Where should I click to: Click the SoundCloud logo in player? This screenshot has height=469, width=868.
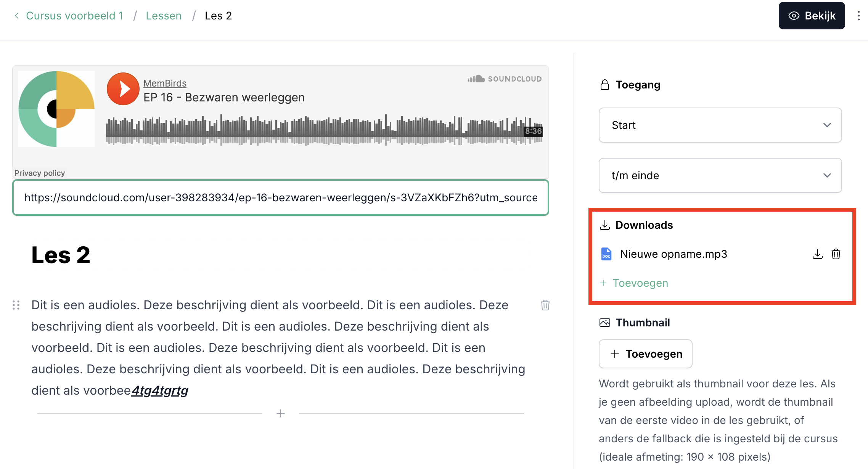[505, 79]
